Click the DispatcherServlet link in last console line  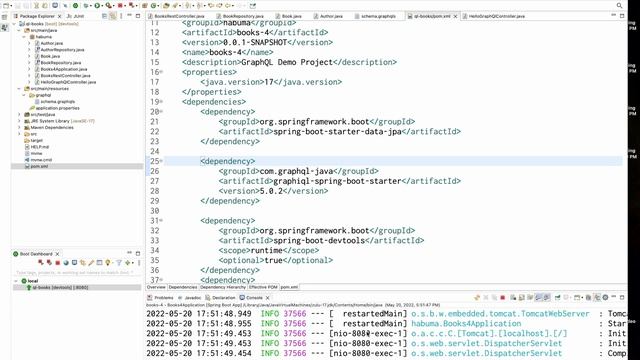click(x=487, y=353)
